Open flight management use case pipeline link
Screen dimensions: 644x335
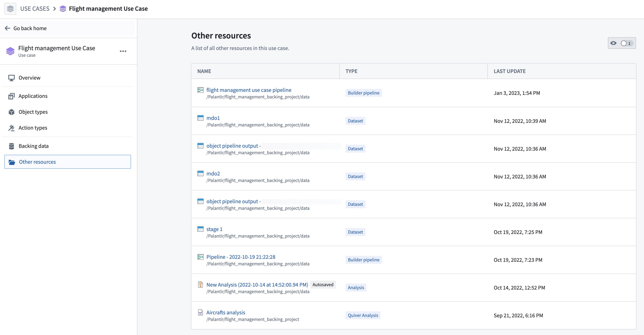[x=249, y=90]
